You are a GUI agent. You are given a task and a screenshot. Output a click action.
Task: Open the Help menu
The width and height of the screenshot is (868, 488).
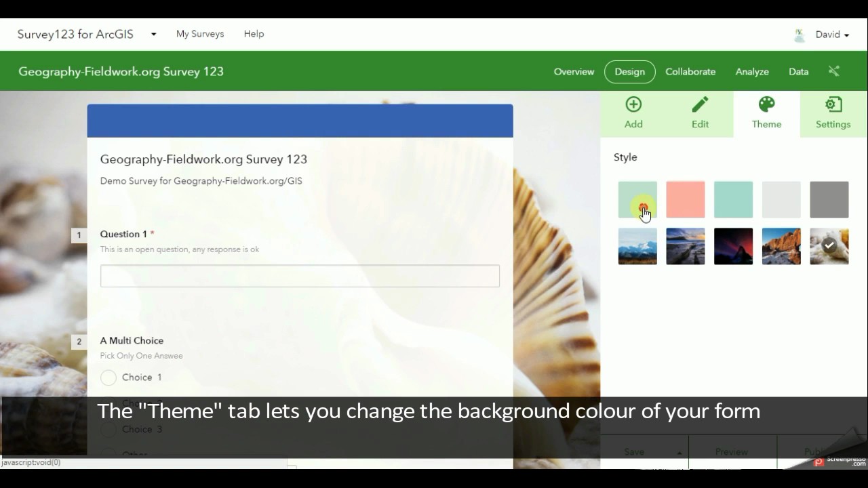click(254, 34)
